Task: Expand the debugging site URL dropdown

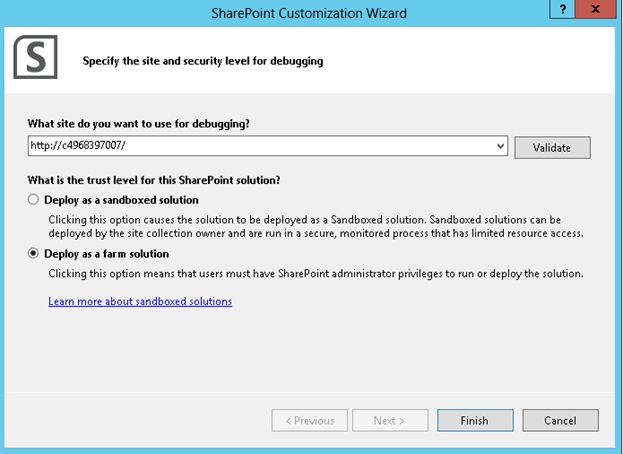Action: point(501,147)
